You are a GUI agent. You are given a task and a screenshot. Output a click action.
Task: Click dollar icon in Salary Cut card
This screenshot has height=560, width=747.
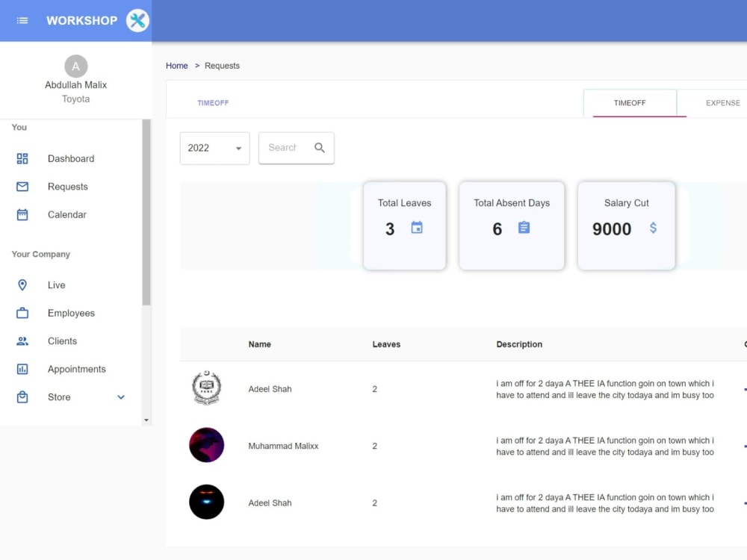653,228
